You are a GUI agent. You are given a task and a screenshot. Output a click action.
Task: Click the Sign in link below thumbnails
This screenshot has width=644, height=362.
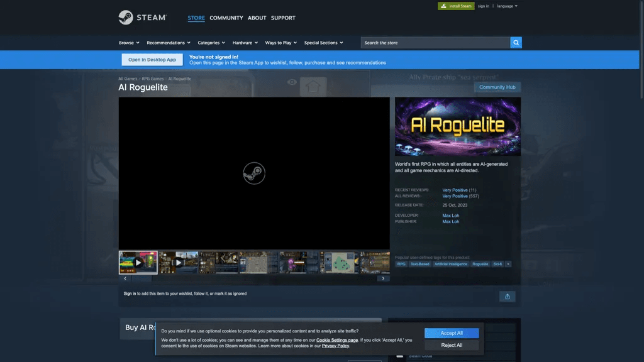[x=130, y=293]
